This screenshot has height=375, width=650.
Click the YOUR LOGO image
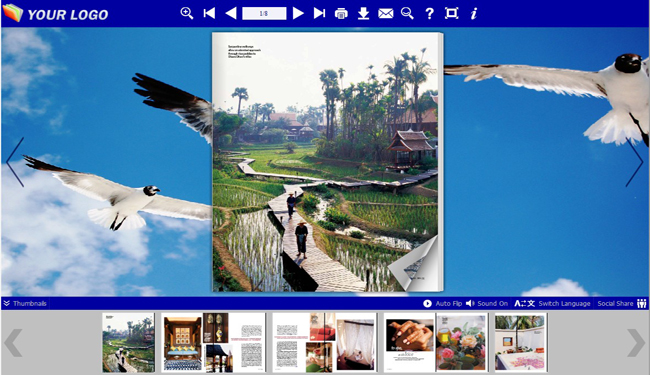55,13
